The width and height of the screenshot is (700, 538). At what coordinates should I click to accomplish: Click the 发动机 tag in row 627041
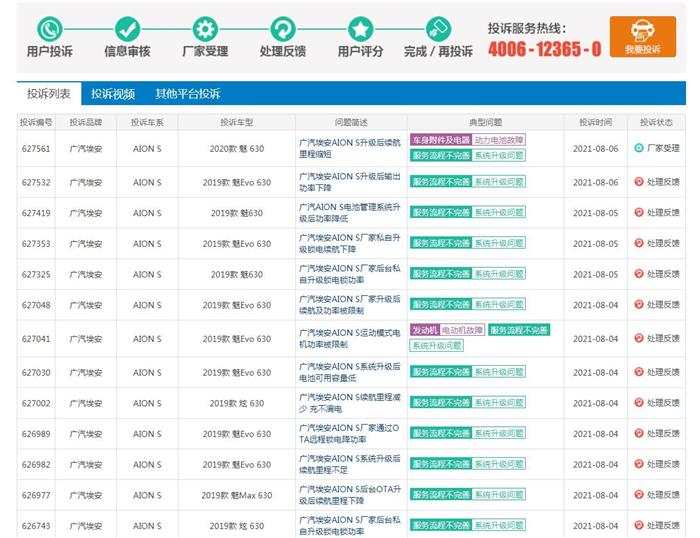pyautogui.click(x=425, y=330)
